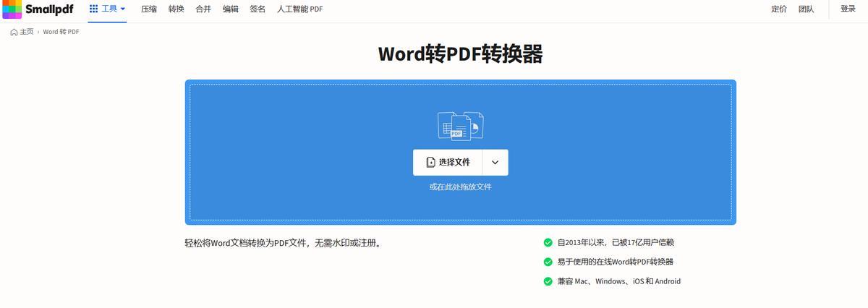The image size is (868, 308).
Task: Click the document files illustration icon
Action: click(460, 126)
